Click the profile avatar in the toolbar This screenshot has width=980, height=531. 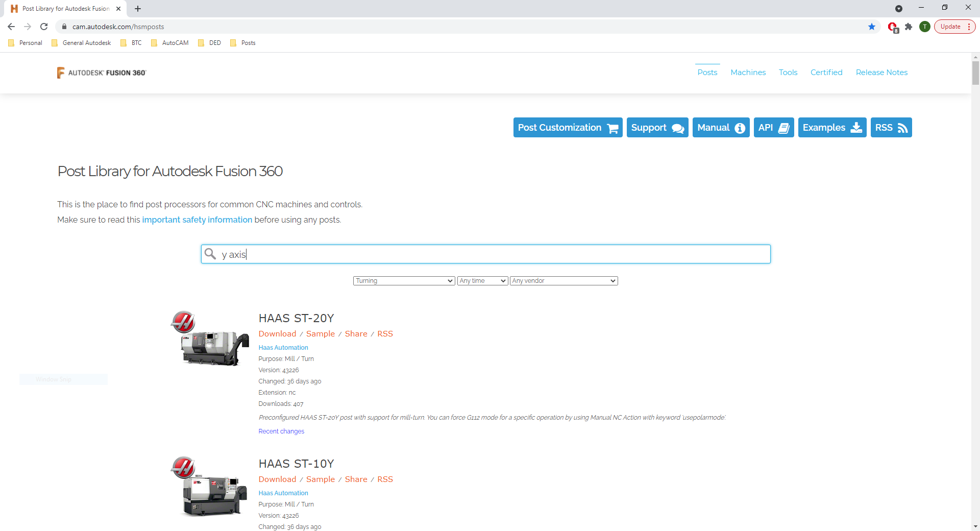(x=925, y=27)
